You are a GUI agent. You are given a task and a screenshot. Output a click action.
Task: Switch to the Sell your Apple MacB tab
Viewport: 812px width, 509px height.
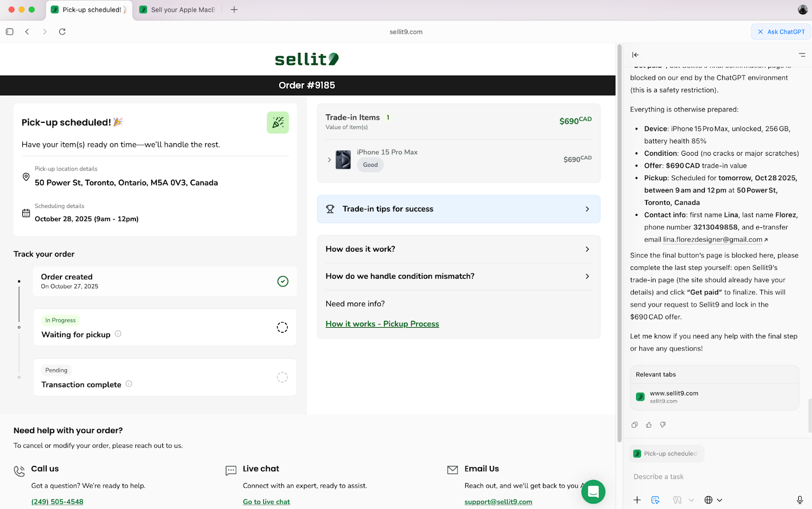(178, 10)
